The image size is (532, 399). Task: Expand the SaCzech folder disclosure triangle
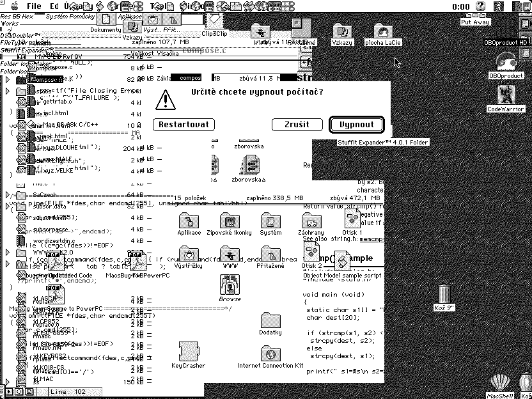point(8,194)
